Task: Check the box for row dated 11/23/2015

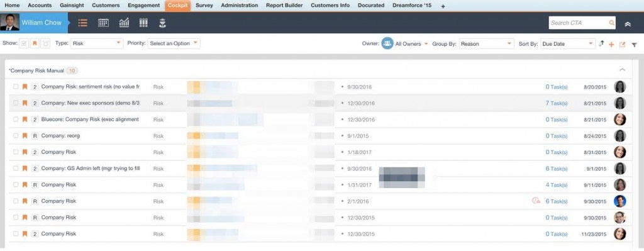Action: pyautogui.click(x=16, y=234)
